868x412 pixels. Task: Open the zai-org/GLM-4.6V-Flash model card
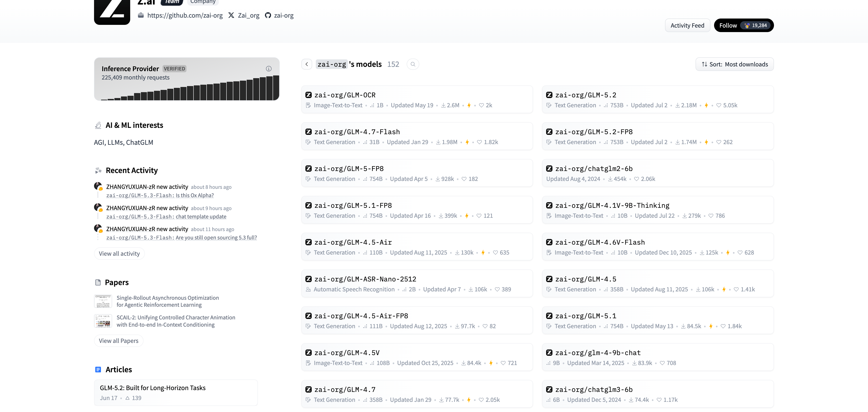[658, 247]
